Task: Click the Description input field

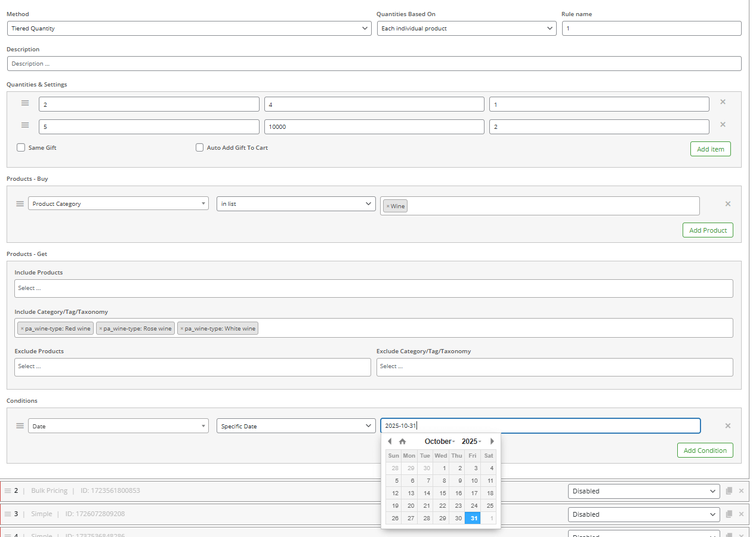Action: click(x=374, y=63)
